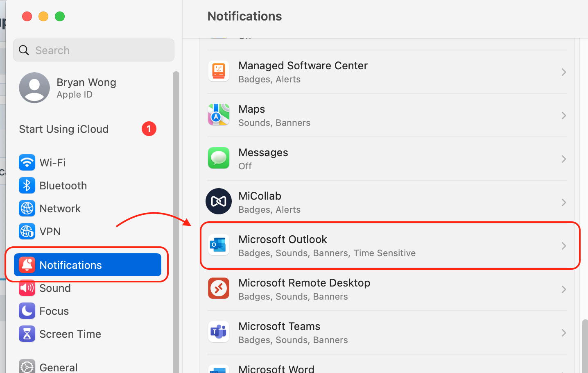The image size is (588, 373).
Task: Click the VPN icon in sidebar
Action: [x=27, y=231]
